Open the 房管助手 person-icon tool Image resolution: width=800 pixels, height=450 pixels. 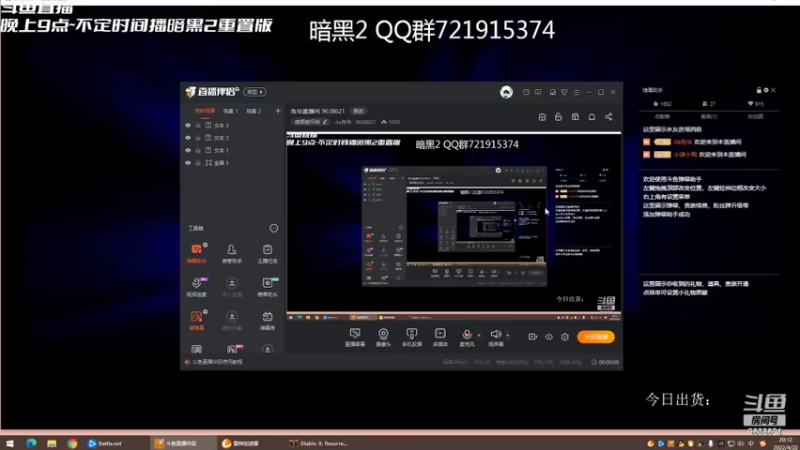(x=232, y=253)
